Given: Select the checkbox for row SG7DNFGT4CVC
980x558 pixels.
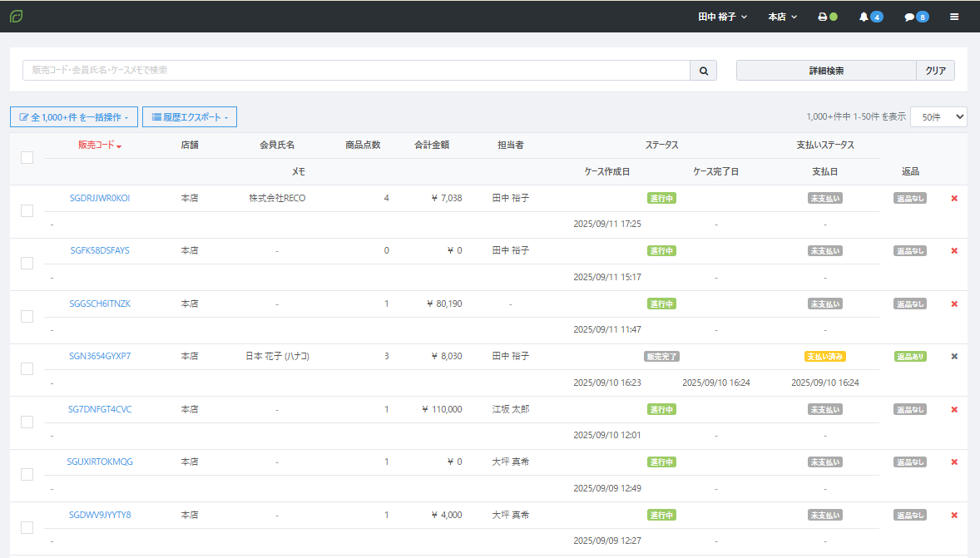Looking at the screenshot, I should [x=27, y=422].
